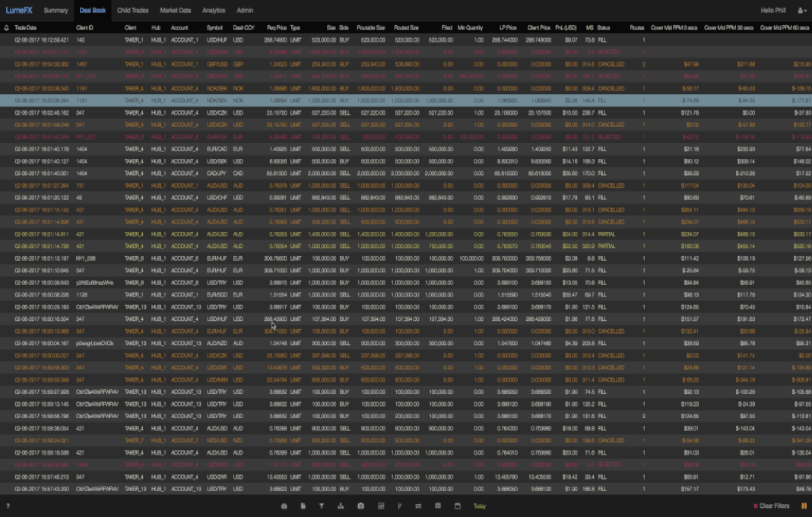Screen dimensions: 812x517
Task: Click client ID NY1_613
Action: tap(86, 76)
